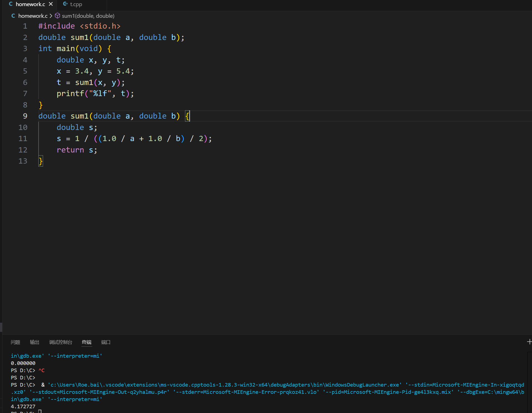The height and width of the screenshot is (413, 532).
Task: Open the 输出 panel tab
Action: click(x=35, y=342)
